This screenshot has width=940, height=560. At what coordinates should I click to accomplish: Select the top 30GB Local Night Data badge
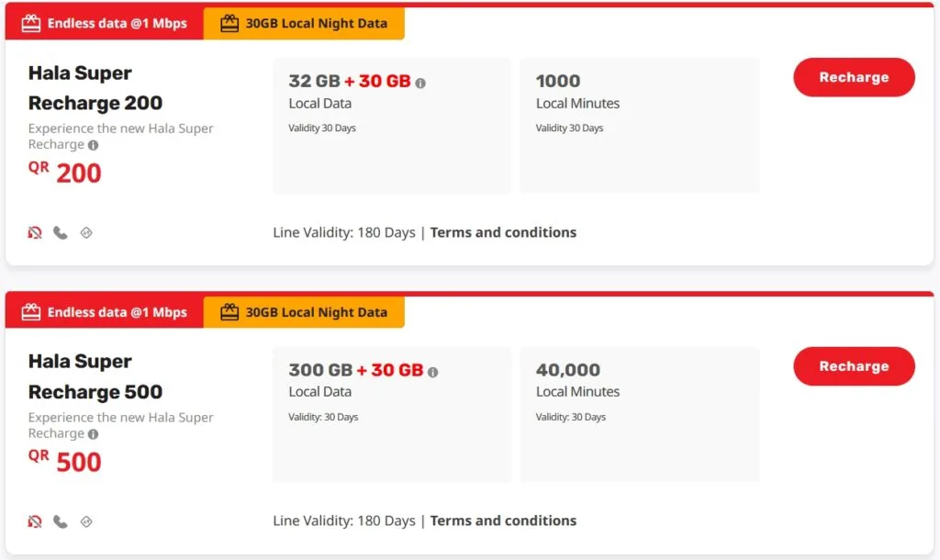point(304,24)
